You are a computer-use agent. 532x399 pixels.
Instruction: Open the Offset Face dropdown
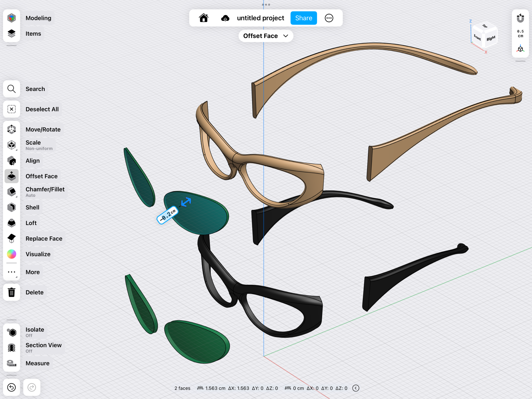click(265, 36)
